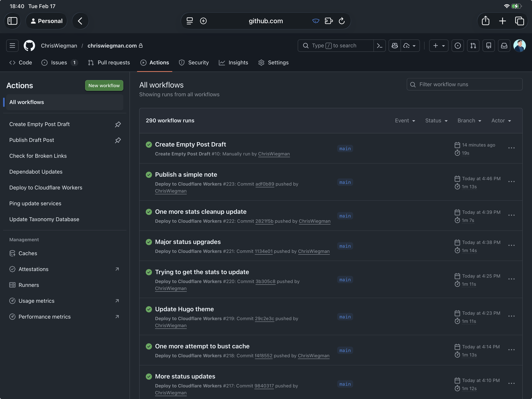The image size is (532, 399).
Task: Show the Safari tab overview
Action: (519, 21)
